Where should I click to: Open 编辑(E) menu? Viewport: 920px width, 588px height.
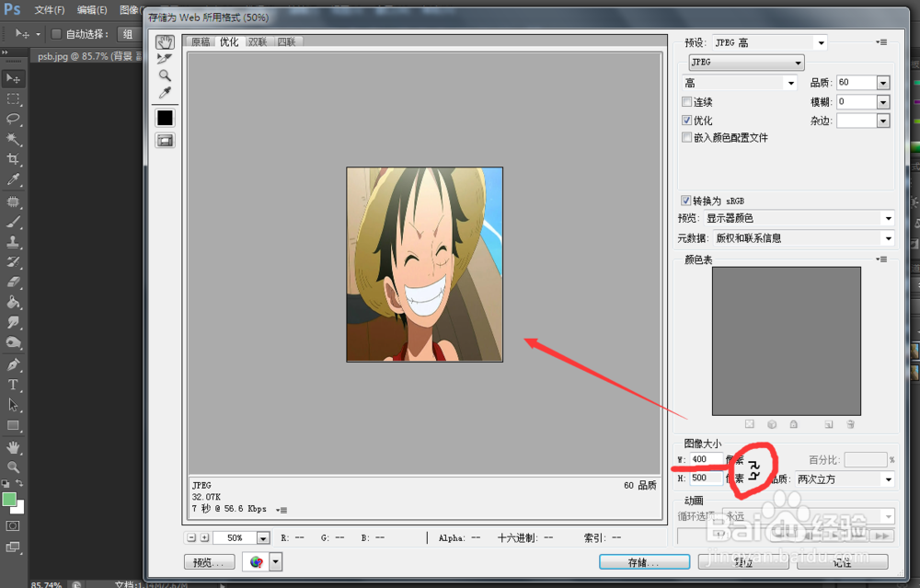[92, 10]
